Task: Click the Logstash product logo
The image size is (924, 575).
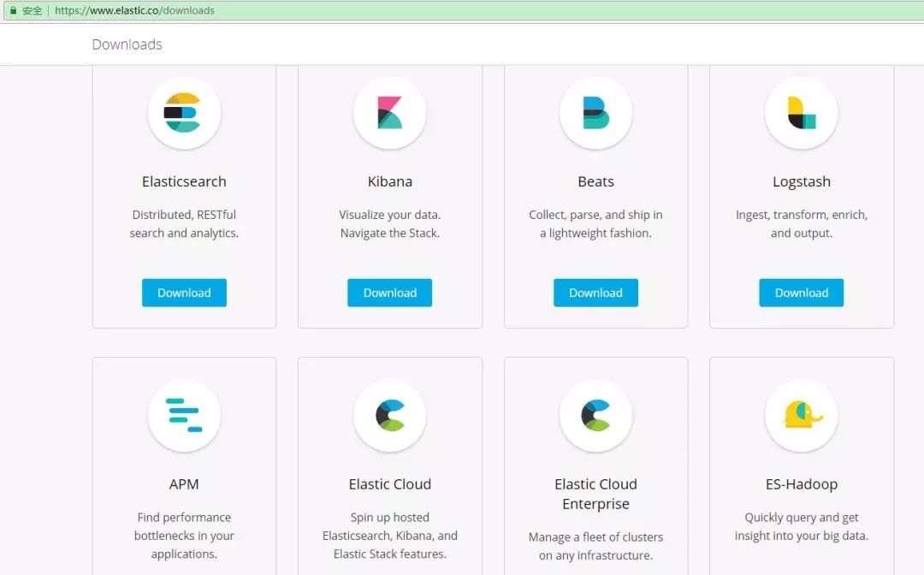Action: pos(802,113)
